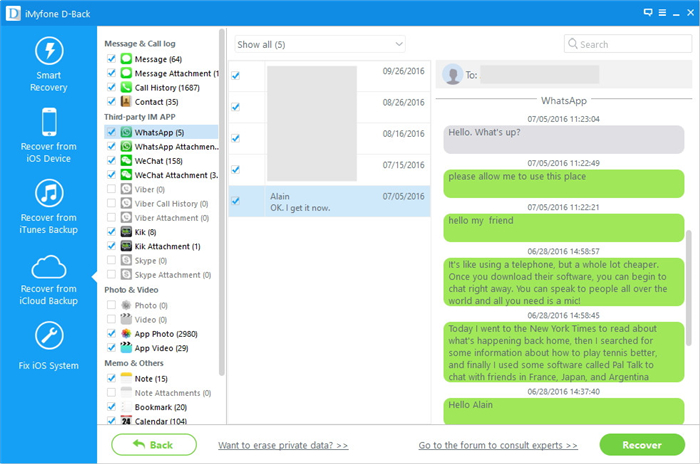The width and height of the screenshot is (700, 464).
Task: Uncheck the Call History (1687) checkbox
Action: pyautogui.click(x=111, y=87)
